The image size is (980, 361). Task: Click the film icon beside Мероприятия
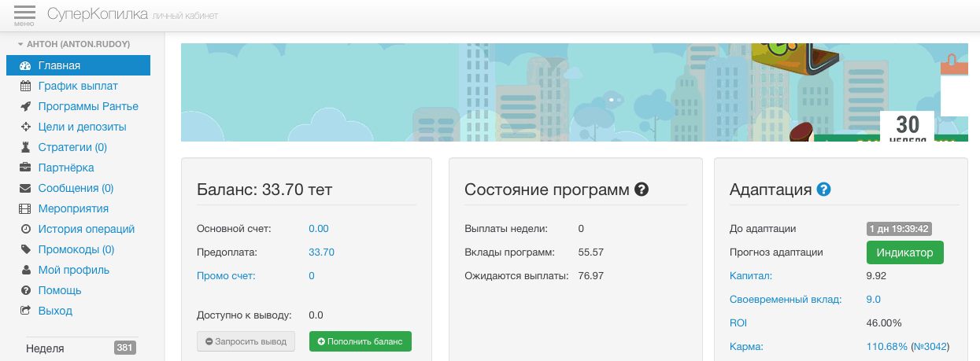pos(25,208)
